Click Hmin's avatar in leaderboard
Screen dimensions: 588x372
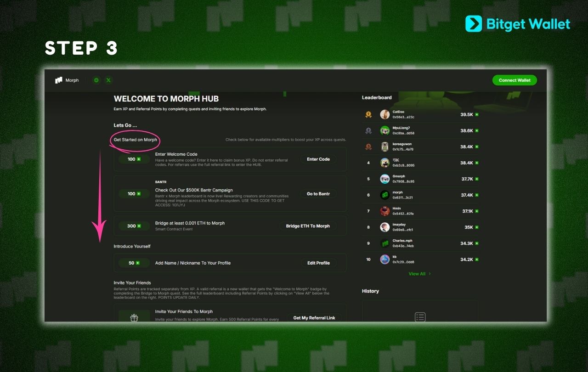click(385, 211)
